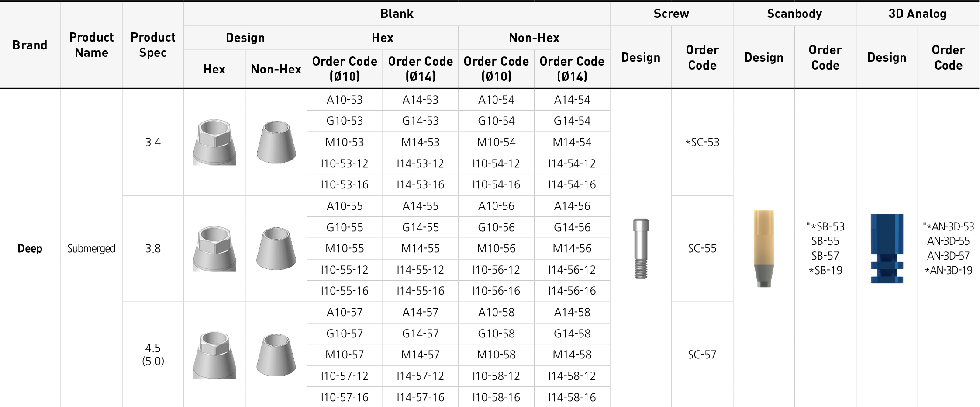Select the hex blank image for spec 3.8
The height and width of the screenshot is (407, 980).
click(214, 249)
